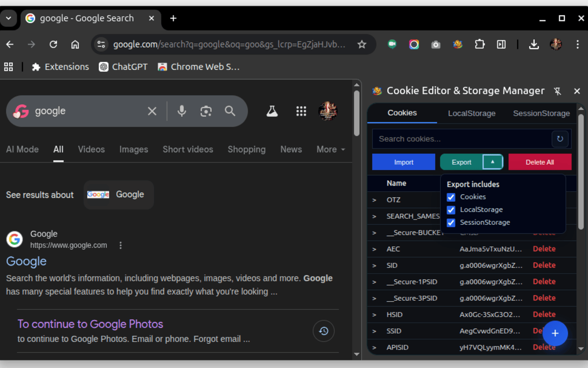Open the apps grid in bookmarks bar

[x=8, y=67]
